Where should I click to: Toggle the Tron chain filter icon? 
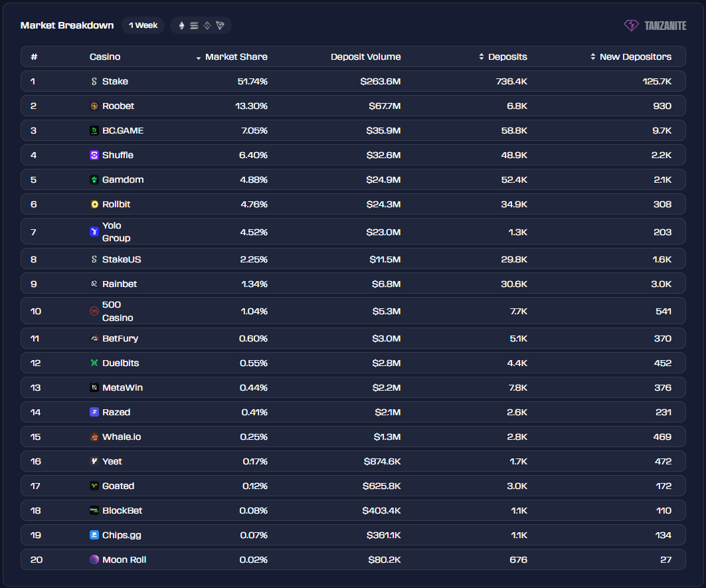221,26
